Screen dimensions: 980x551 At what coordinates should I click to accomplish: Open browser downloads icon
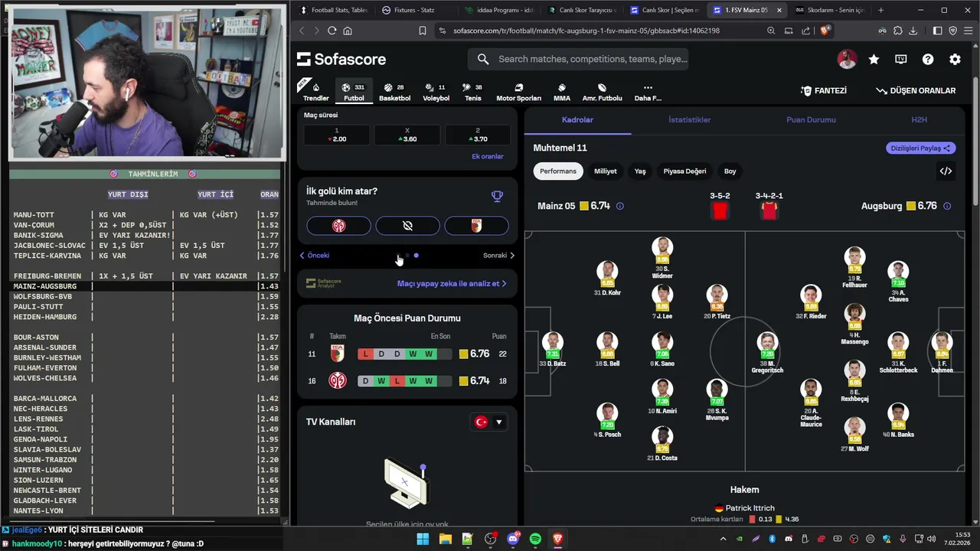tap(914, 31)
